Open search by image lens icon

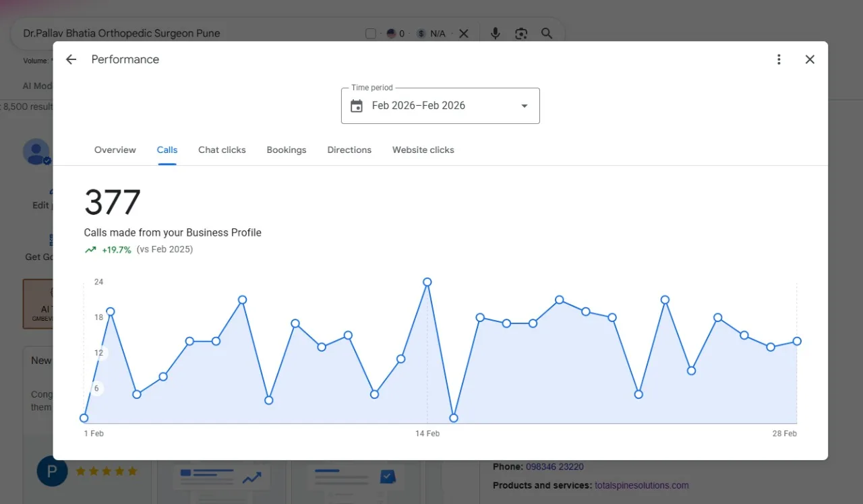pyautogui.click(x=521, y=33)
